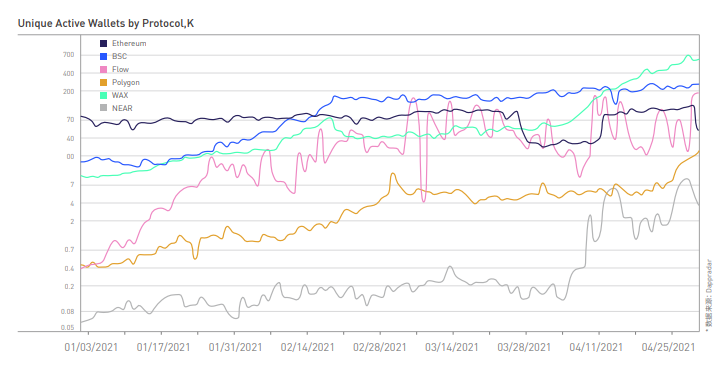Click the 0.05 y-axis value label
723x372 pixels.
tap(67, 328)
